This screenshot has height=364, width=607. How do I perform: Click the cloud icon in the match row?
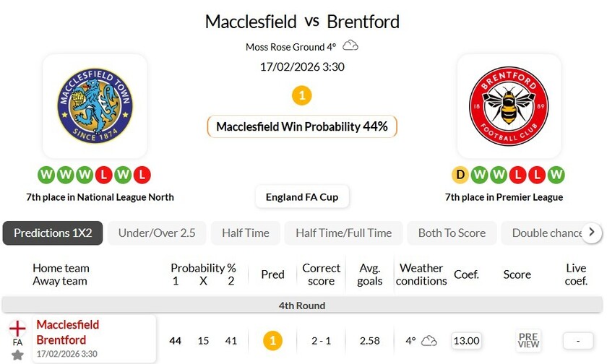pos(429,340)
